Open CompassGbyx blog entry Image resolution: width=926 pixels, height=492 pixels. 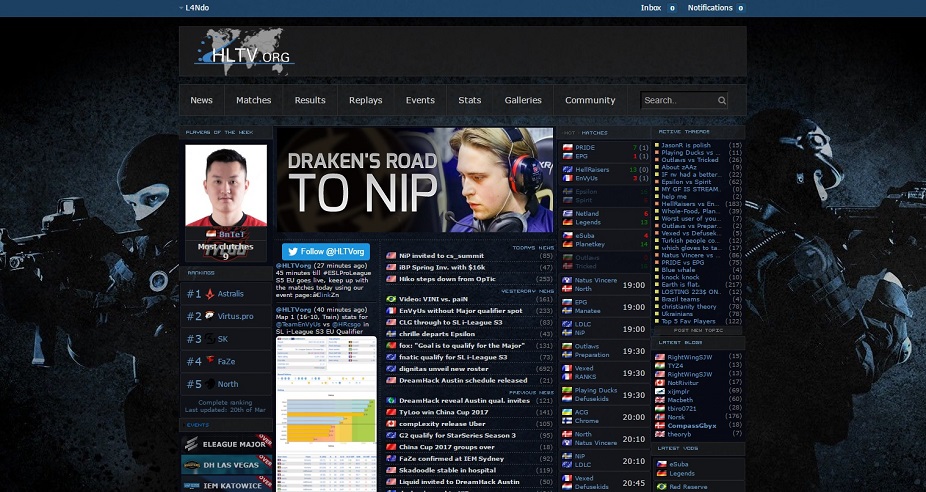coord(692,425)
